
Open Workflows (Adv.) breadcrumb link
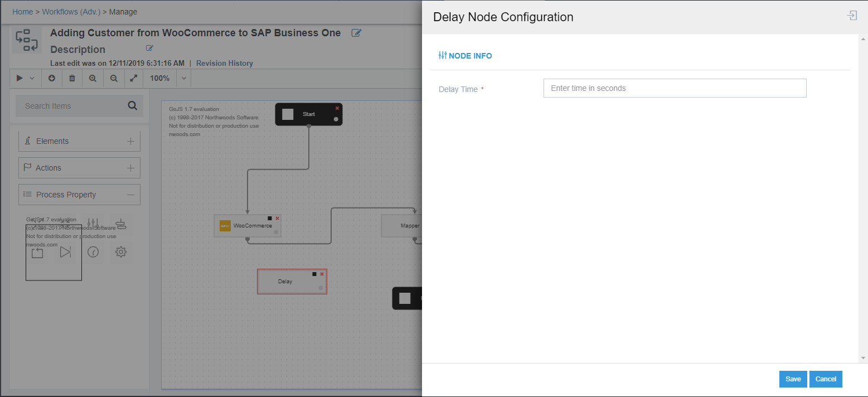click(x=71, y=12)
